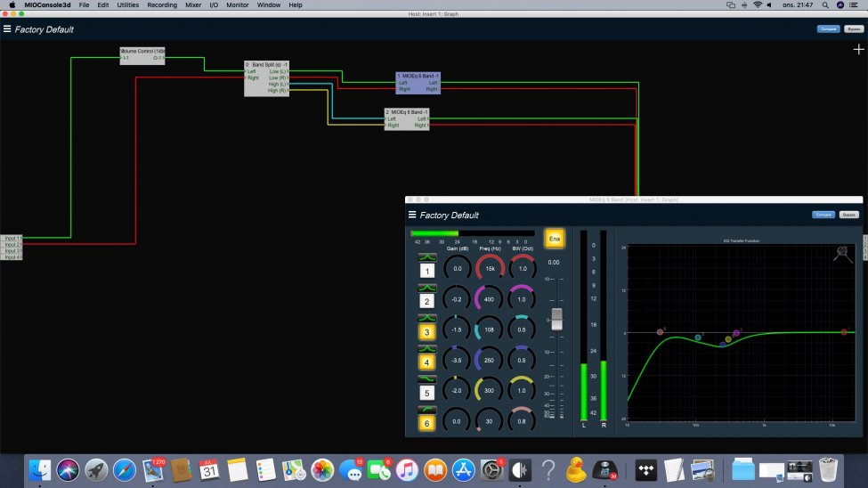Viewport: 868px width, 488px height.
Task: Open Tidal from the dock
Action: pos(645,468)
